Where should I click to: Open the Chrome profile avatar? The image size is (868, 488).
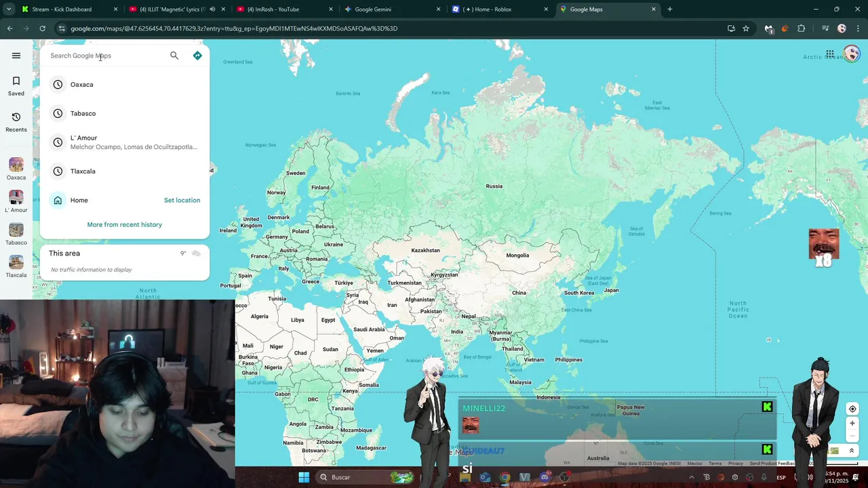[842, 28]
